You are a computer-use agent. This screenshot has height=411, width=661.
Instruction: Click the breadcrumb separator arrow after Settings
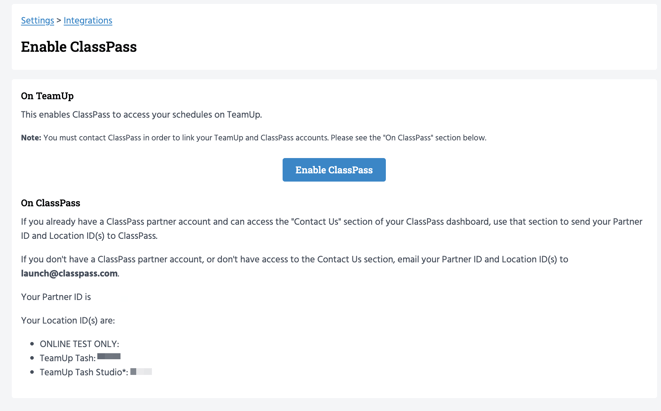(x=59, y=21)
